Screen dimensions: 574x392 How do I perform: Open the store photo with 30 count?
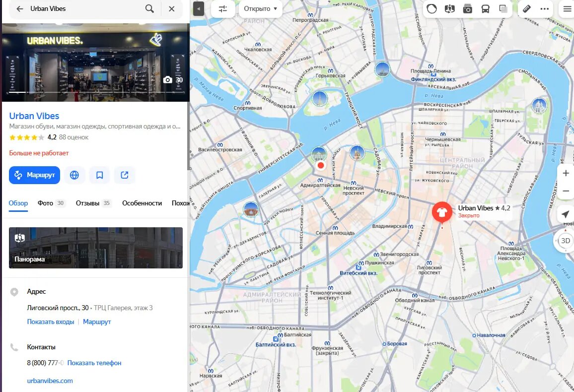tap(96, 63)
